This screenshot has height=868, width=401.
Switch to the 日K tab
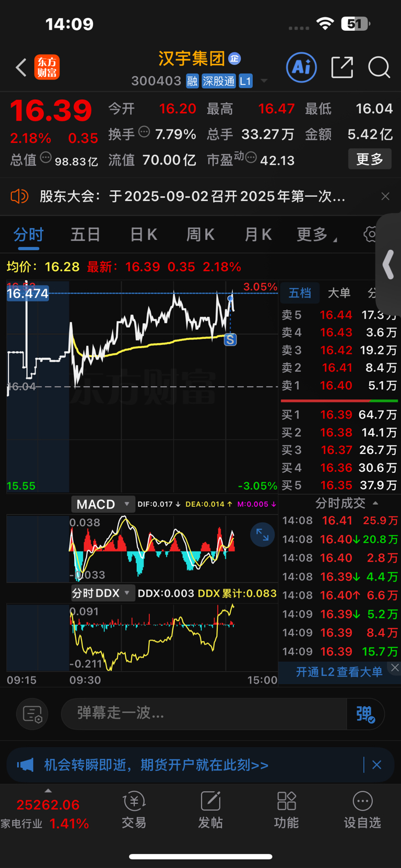tap(144, 234)
